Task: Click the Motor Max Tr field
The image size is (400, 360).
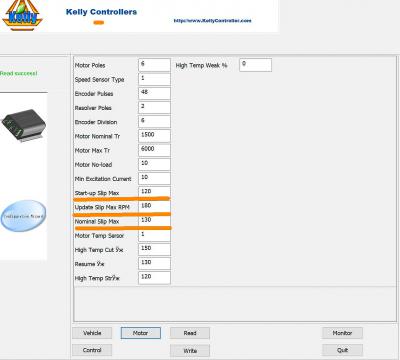Action: coord(154,150)
